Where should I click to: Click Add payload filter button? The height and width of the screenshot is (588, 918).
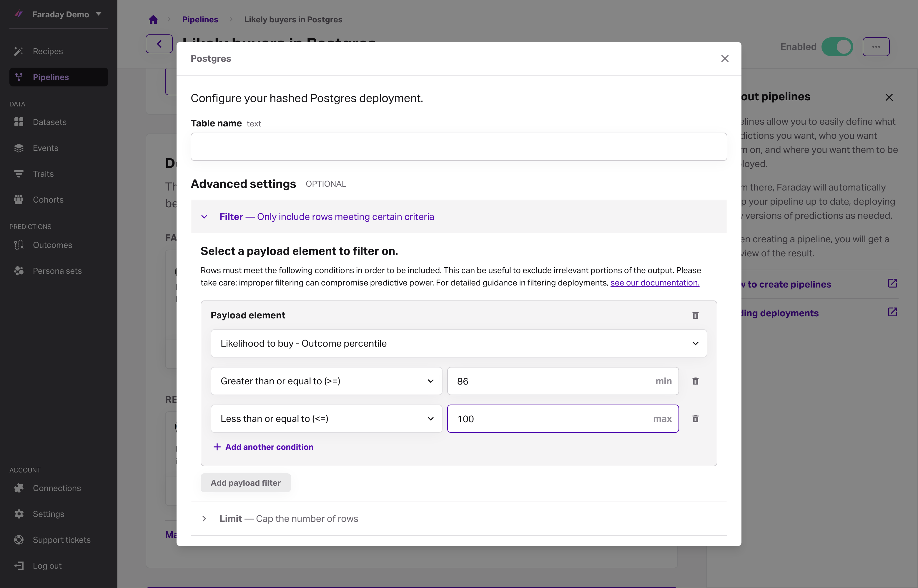(x=246, y=483)
